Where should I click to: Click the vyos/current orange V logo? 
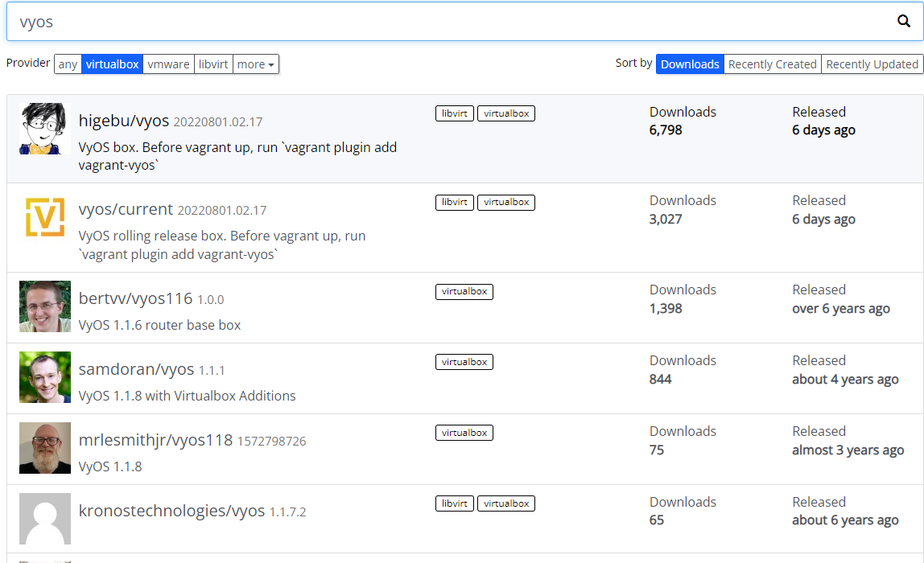[45, 217]
